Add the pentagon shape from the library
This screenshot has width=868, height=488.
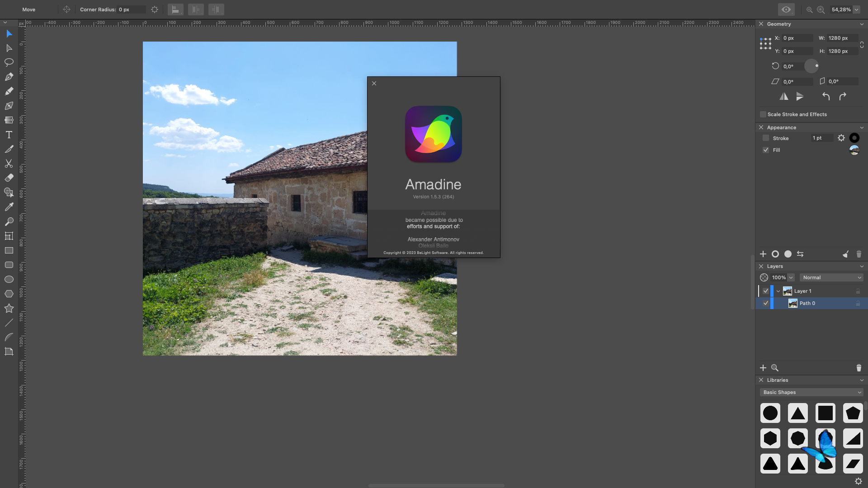click(x=853, y=413)
